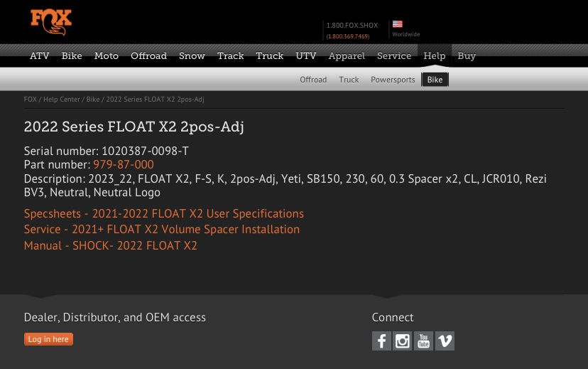Open FOX Vimeo channel icon
588x369 pixels.
pyautogui.click(x=445, y=341)
